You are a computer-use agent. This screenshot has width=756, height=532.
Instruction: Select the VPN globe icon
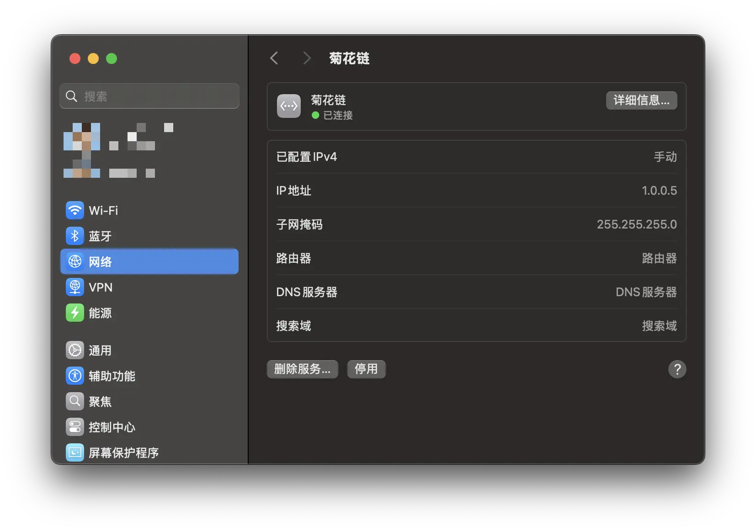click(75, 287)
